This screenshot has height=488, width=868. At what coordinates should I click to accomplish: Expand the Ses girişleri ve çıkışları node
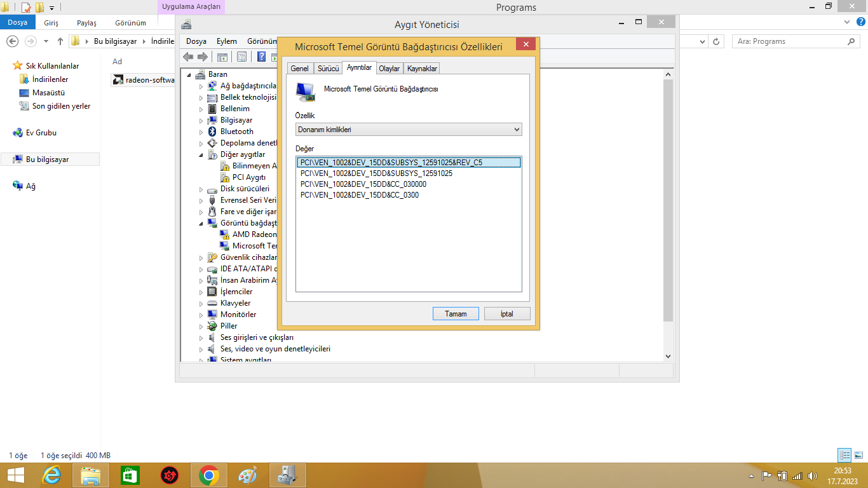pos(201,338)
